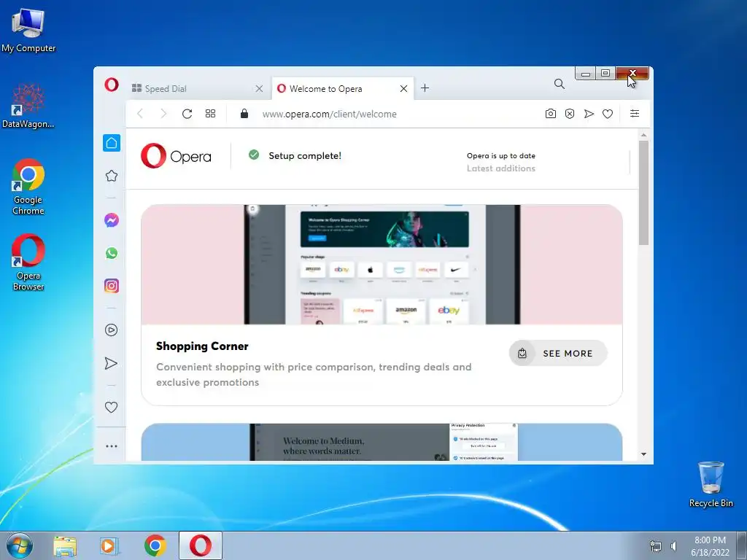
Task: Open My Flow in sidebar
Action: tap(111, 363)
